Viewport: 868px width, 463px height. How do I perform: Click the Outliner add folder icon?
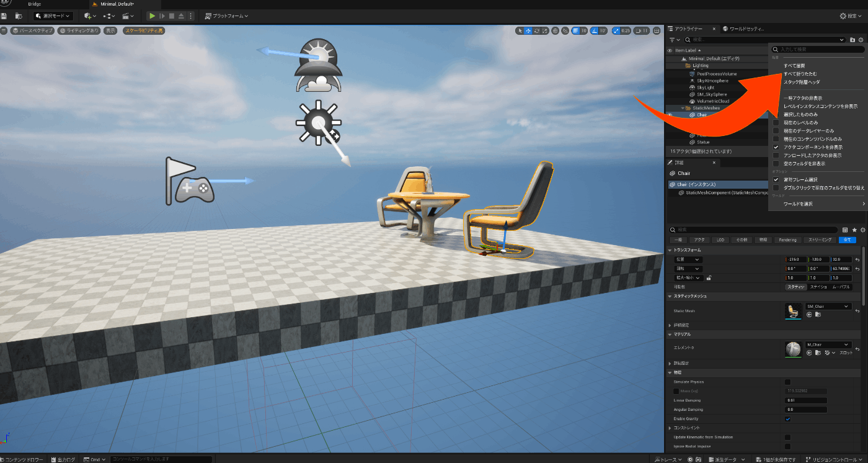(x=852, y=40)
